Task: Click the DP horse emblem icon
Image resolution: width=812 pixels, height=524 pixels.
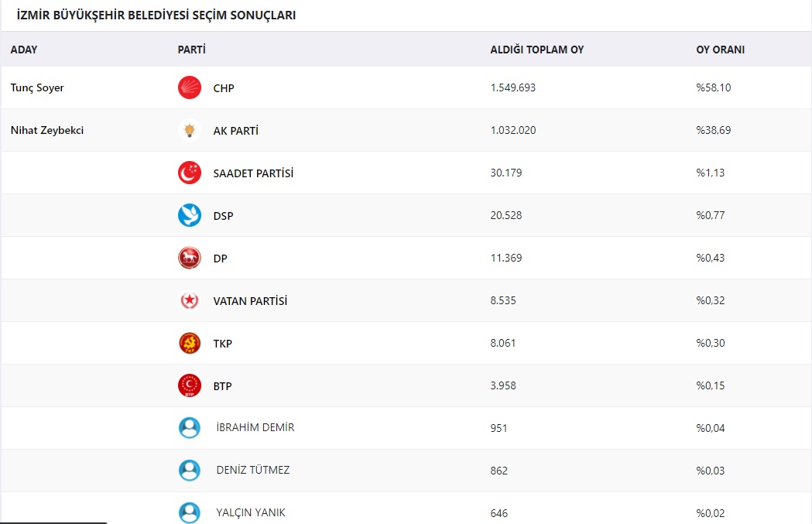Action: coord(190,258)
